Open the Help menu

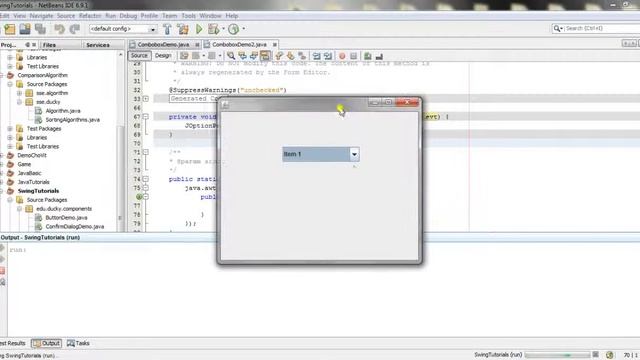231,16
